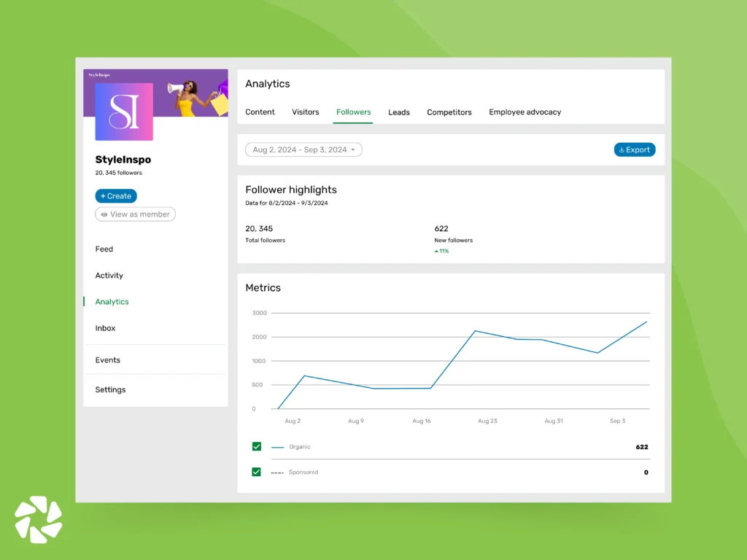The height and width of the screenshot is (560, 747).
Task: Open the Employee advocacy tab
Action: pos(525,112)
